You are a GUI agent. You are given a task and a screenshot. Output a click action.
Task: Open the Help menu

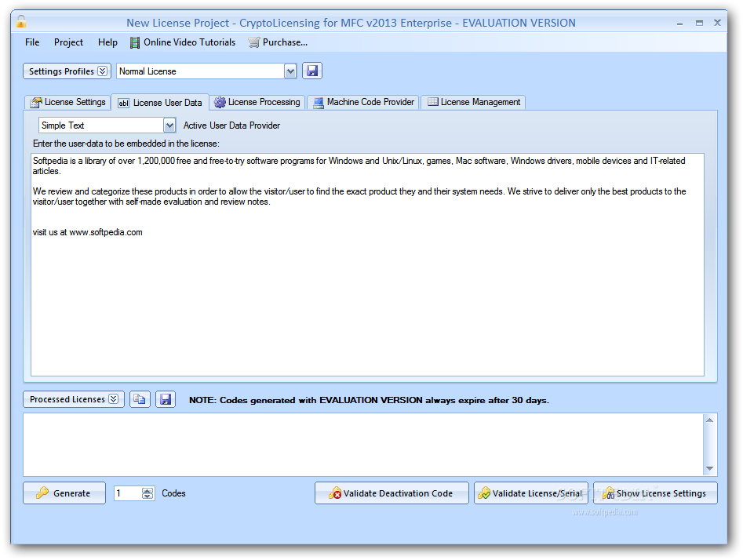pos(107,42)
